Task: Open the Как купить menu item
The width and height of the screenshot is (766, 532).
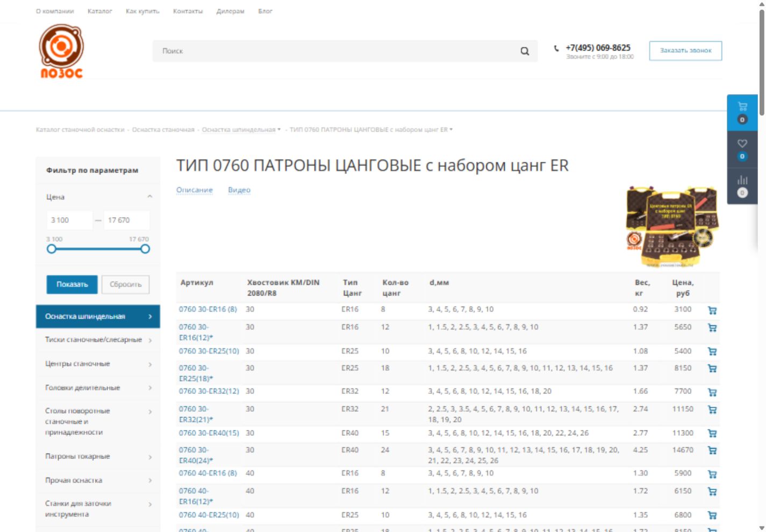Action: click(142, 11)
